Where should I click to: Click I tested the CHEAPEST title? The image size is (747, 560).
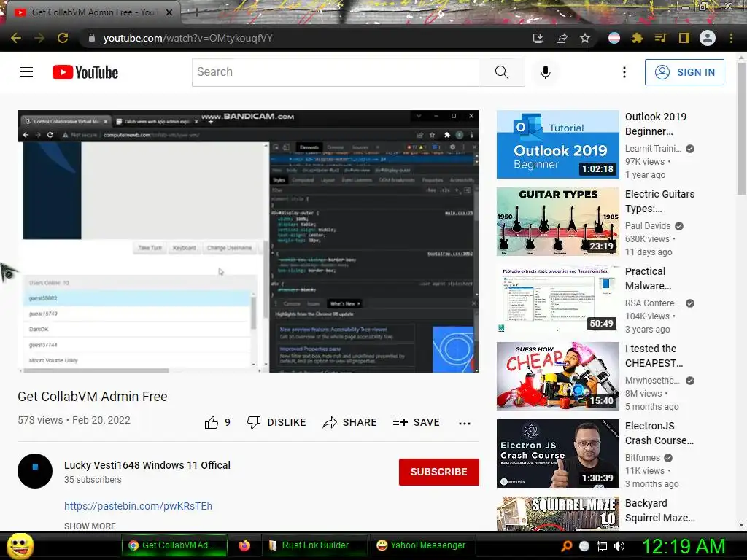pyautogui.click(x=654, y=356)
